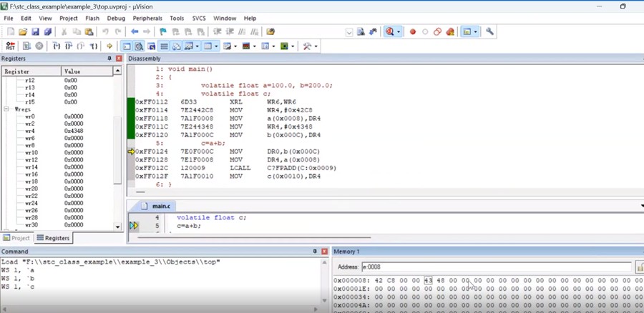Click the Insert/Remove Breakpoint red dot

[413, 32]
